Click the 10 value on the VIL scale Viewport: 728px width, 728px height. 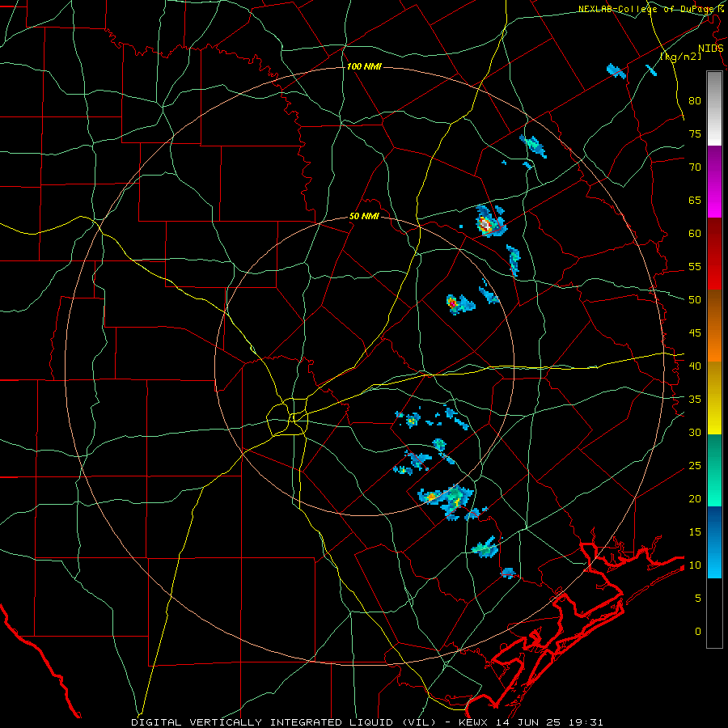[x=695, y=565]
